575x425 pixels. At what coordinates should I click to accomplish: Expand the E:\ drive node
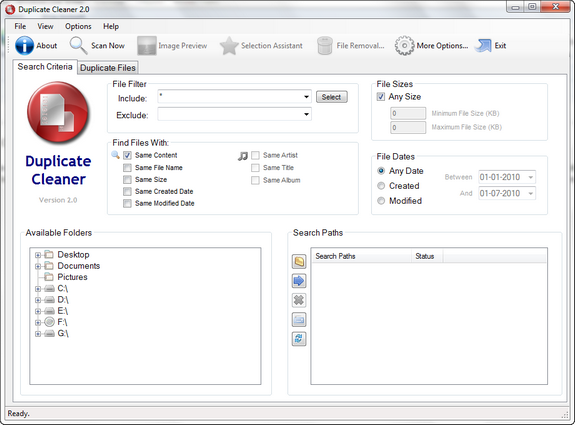(x=38, y=311)
